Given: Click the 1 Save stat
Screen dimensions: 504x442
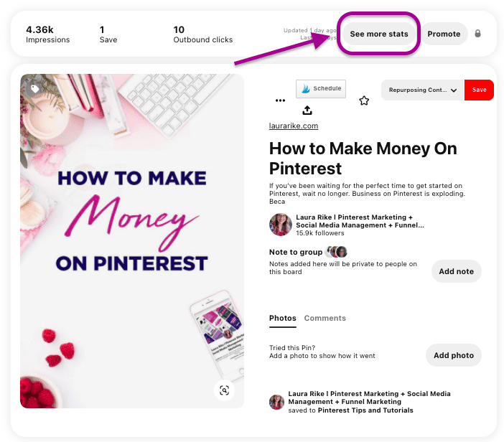Looking at the screenshot, I should point(108,34).
